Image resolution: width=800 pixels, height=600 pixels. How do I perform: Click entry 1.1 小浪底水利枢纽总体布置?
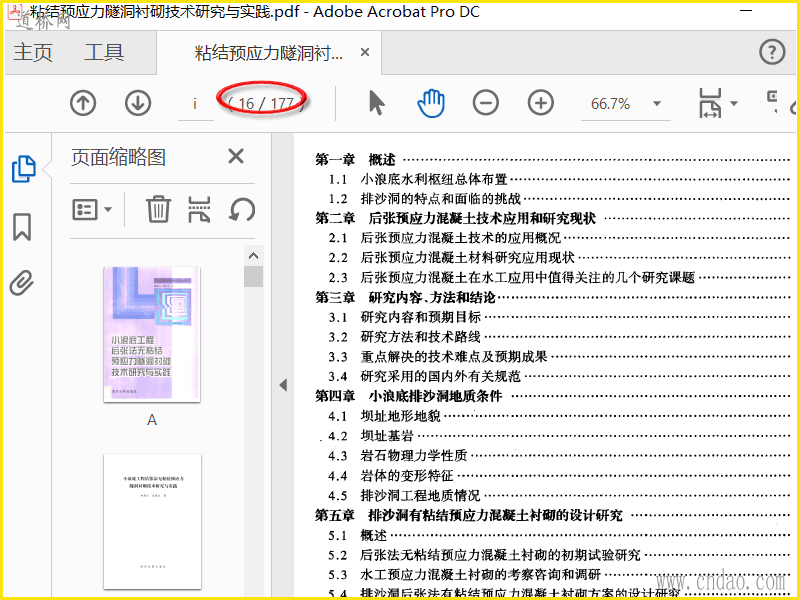click(x=418, y=180)
